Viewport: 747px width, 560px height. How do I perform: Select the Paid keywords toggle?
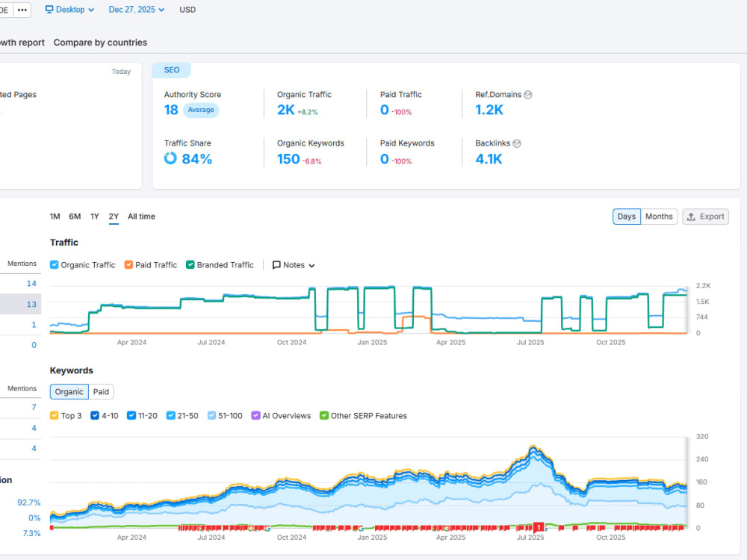(101, 391)
